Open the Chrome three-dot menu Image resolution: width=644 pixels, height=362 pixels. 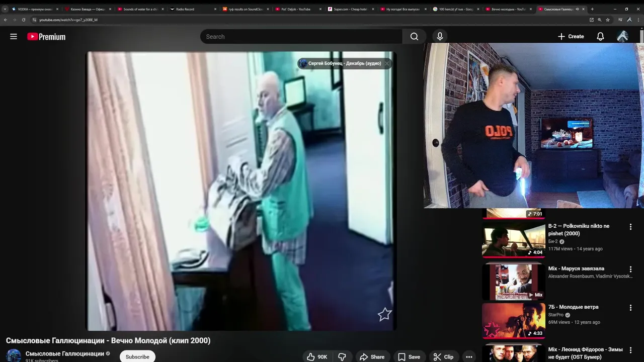coord(638,20)
